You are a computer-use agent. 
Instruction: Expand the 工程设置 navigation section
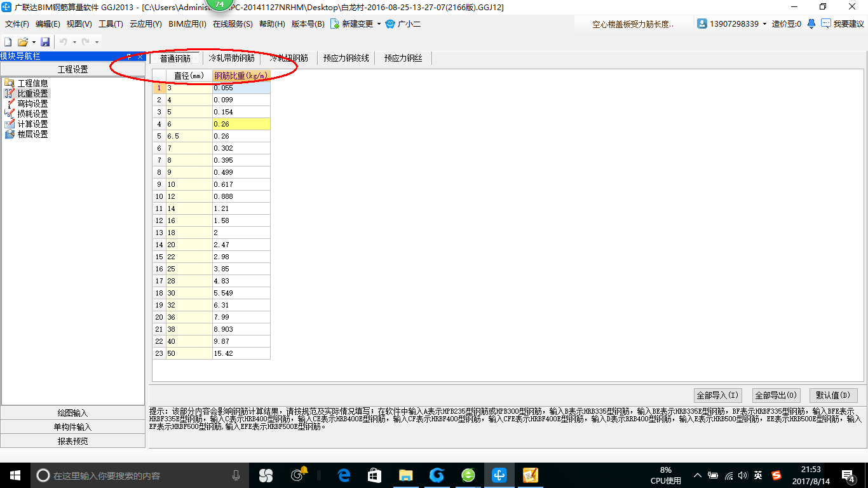pos(72,69)
